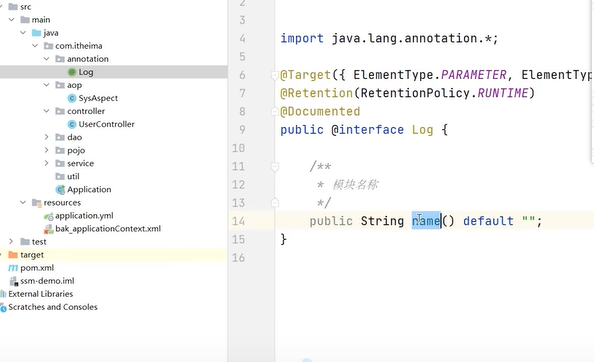The width and height of the screenshot is (594, 362).
Task: Collapse the resources folder chevron
Action: tap(23, 203)
